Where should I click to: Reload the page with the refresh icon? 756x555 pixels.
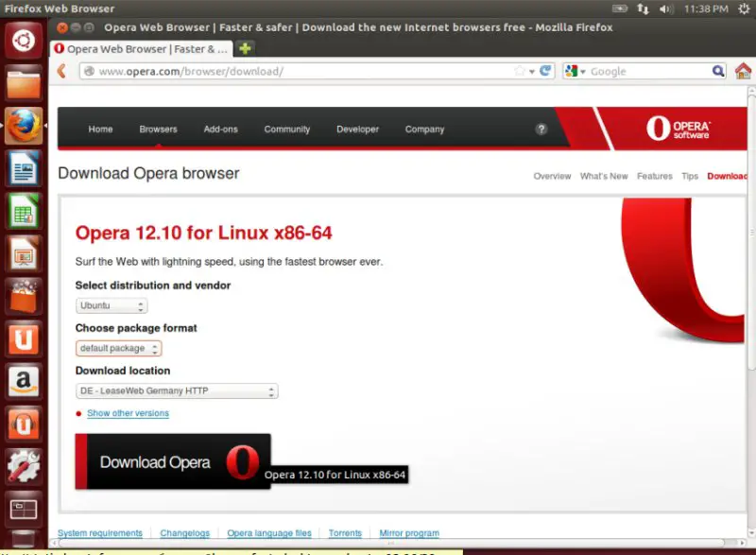click(545, 71)
